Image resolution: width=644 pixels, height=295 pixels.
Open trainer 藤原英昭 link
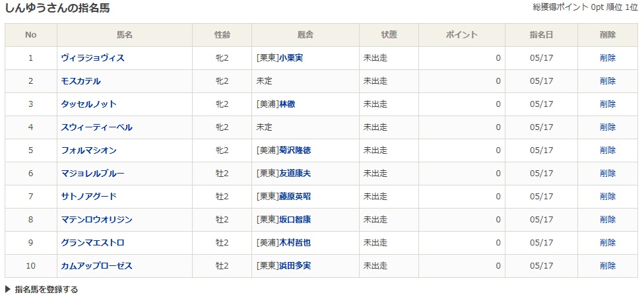pyautogui.click(x=294, y=197)
